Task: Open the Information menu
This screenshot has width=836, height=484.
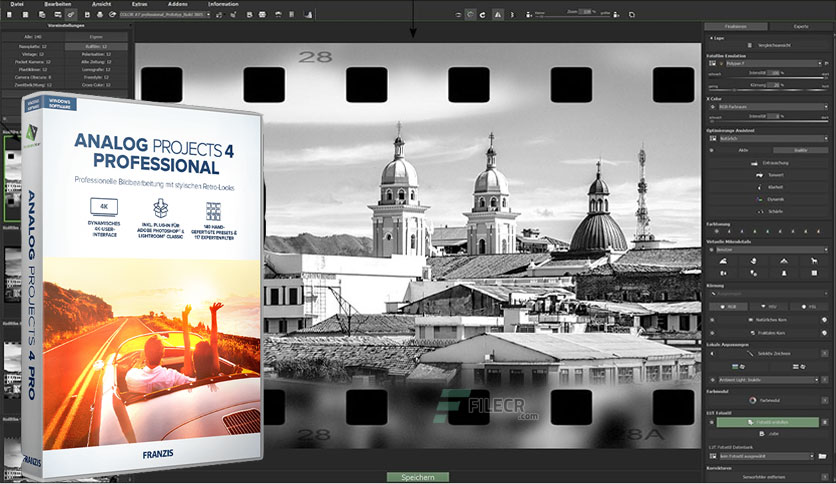Action: click(x=223, y=4)
